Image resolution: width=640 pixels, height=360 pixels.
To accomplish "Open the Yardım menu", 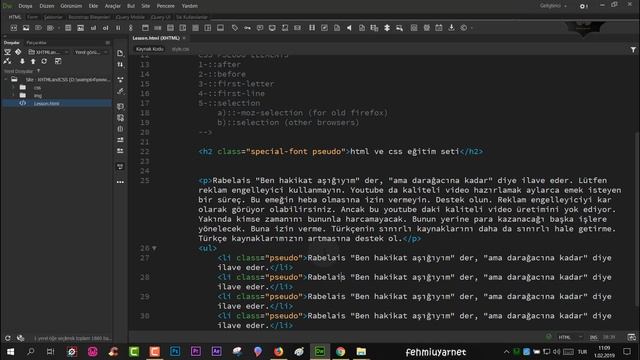I will pos(190,6).
